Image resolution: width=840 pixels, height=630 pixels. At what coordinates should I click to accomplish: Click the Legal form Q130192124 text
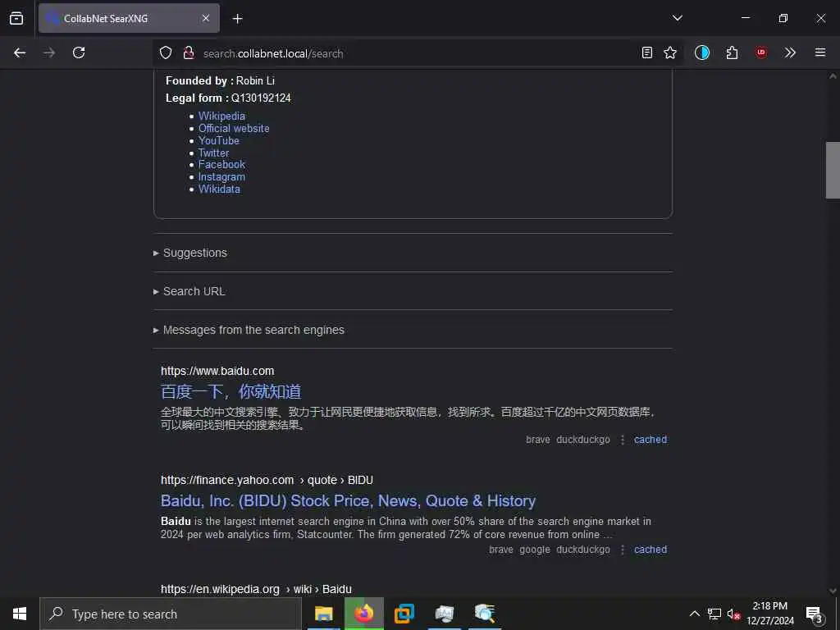pos(228,98)
